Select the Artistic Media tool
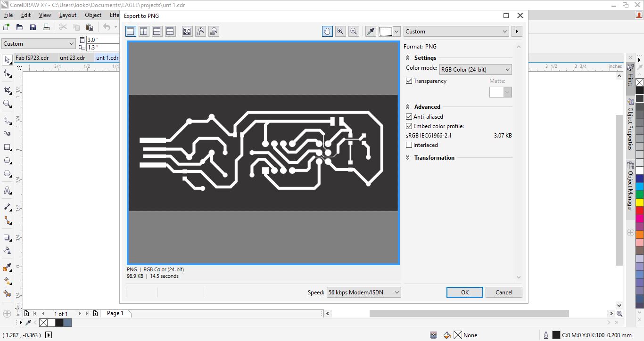Viewport: 644px width, 341px height. point(8,134)
